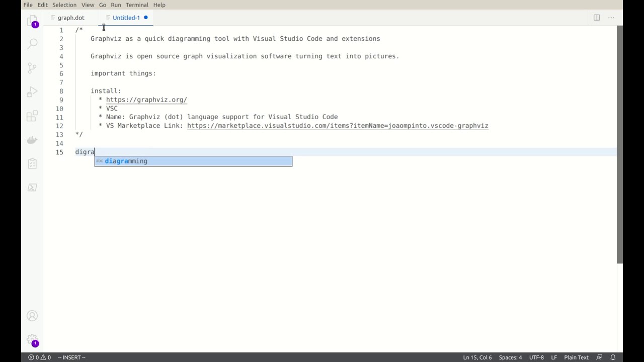Open the Terminal menu
Image resolution: width=644 pixels, height=362 pixels.
click(x=137, y=5)
